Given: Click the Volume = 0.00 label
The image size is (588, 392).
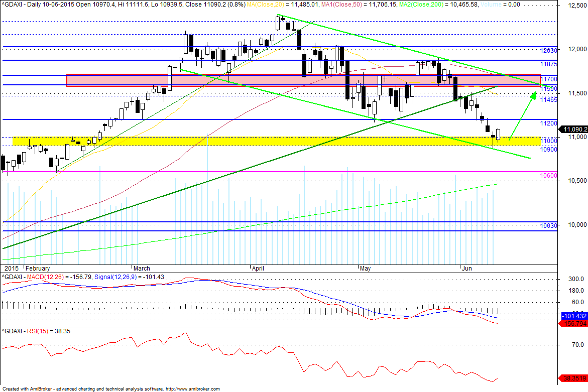Looking at the screenshot, I should (500, 5).
